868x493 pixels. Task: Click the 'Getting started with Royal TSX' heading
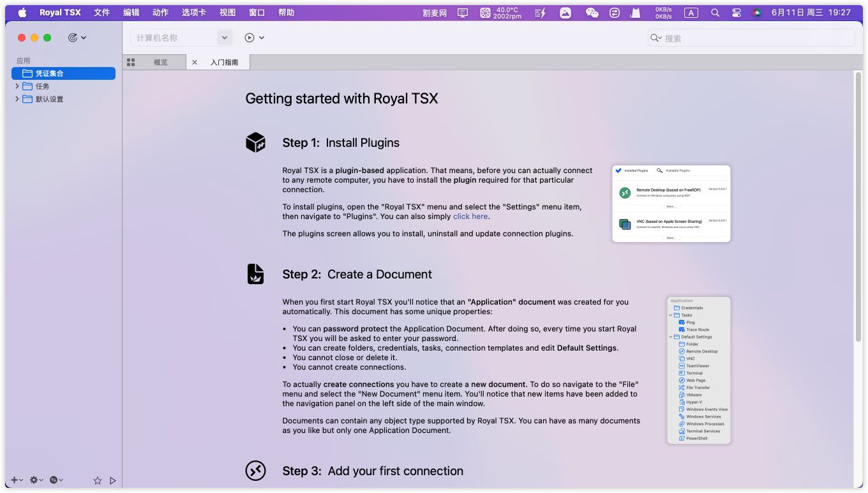(x=341, y=98)
